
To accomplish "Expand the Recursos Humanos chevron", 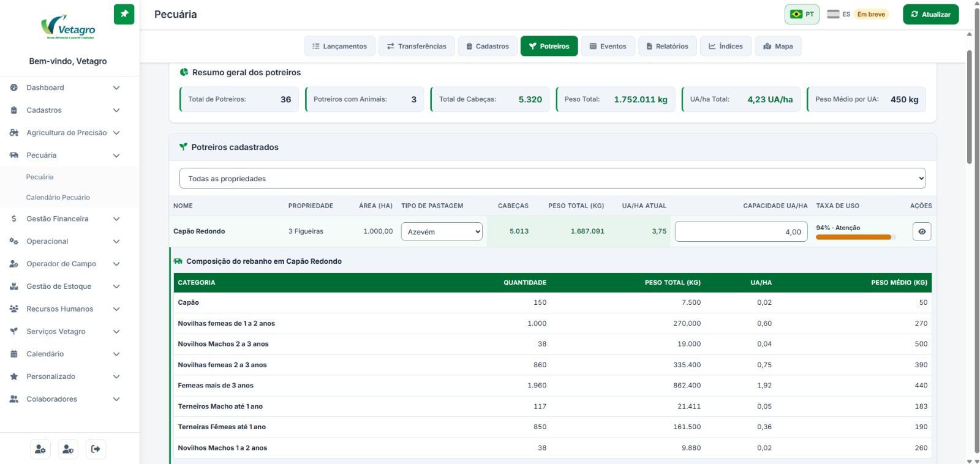I will pos(116,309).
